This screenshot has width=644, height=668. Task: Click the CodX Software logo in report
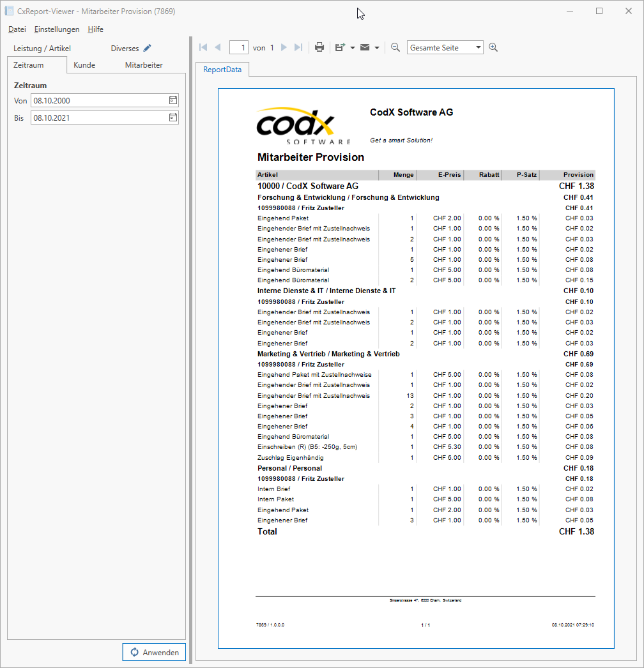point(303,126)
